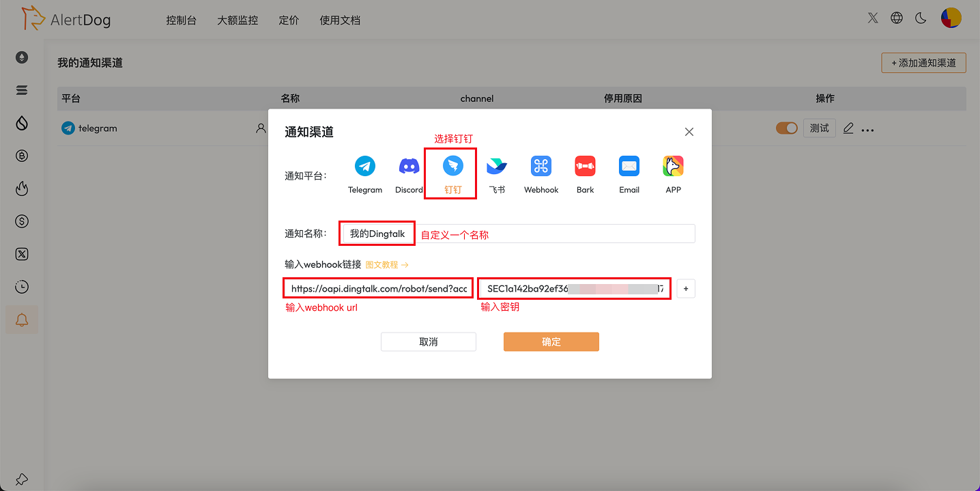Focus the webhook URL input field
Viewport: 980px width, 491px height.
coord(379,289)
